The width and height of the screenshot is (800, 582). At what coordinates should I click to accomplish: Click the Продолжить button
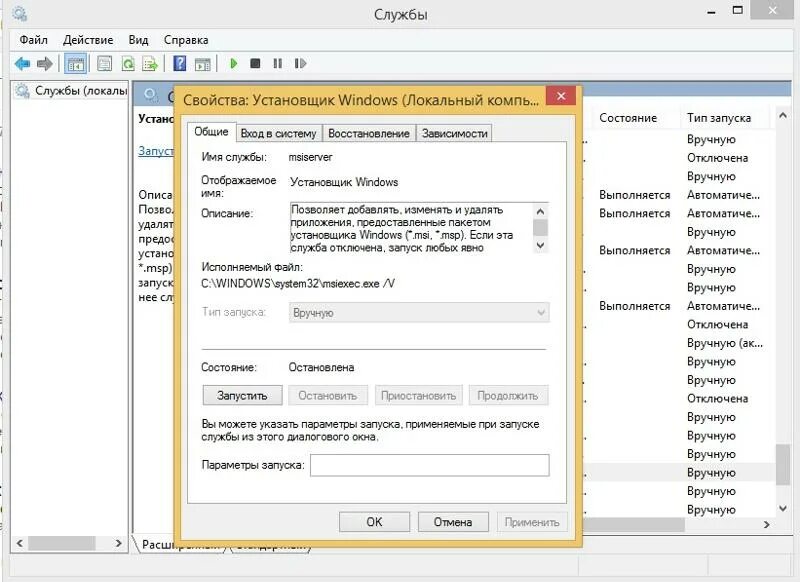(x=508, y=395)
